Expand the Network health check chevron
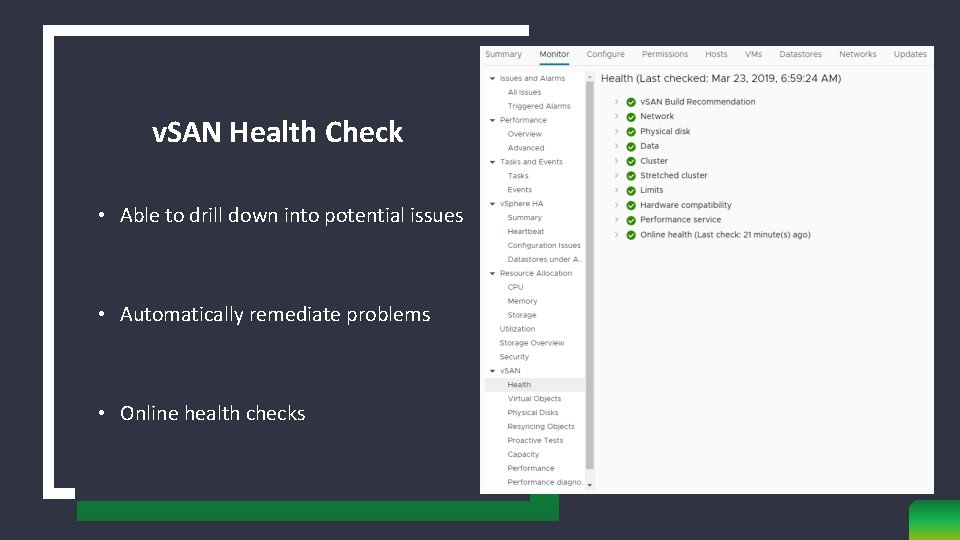The height and width of the screenshot is (540, 960). tap(617, 116)
